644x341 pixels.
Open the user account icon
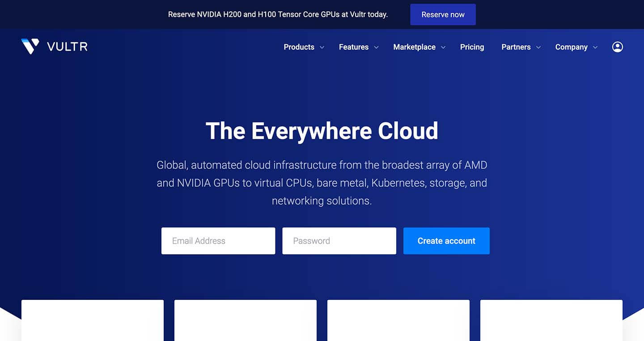tap(617, 47)
